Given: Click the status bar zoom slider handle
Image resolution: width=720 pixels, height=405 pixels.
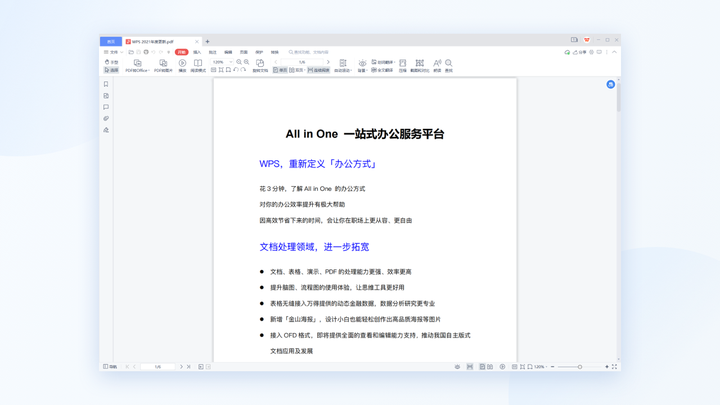Looking at the screenshot, I should pyautogui.click(x=580, y=366).
